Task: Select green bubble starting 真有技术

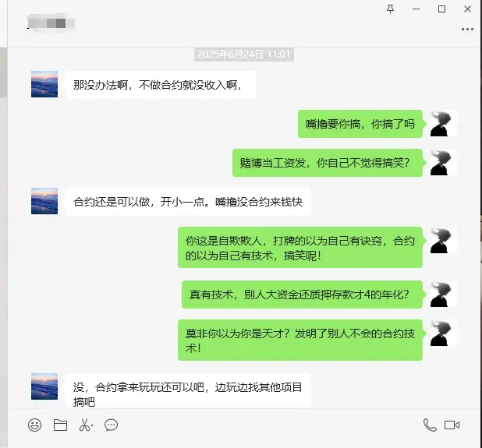Action: coord(302,295)
